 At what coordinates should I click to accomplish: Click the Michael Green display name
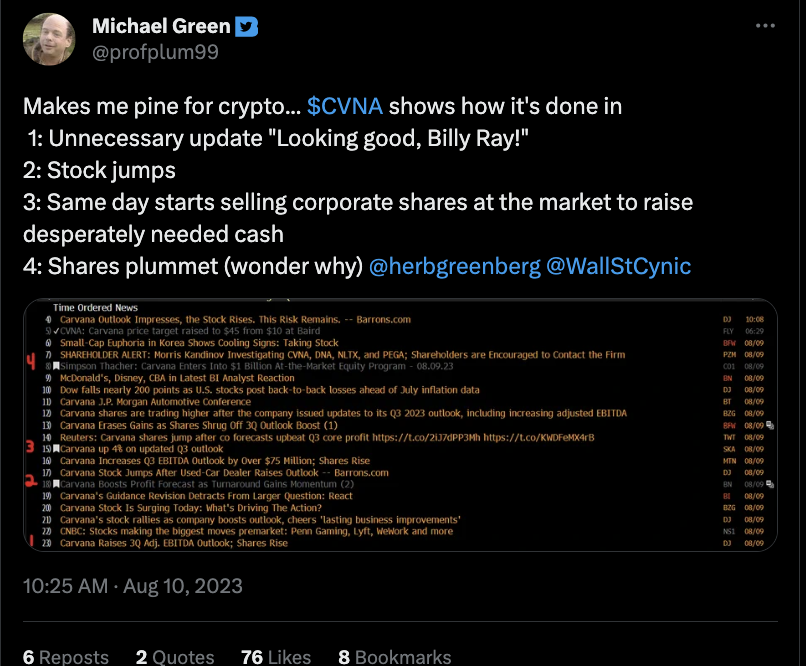pyautogui.click(x=161, y=26)
